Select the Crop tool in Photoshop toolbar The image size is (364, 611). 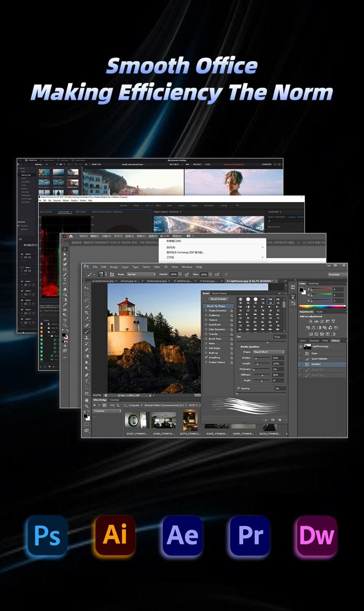pos(87,312)
